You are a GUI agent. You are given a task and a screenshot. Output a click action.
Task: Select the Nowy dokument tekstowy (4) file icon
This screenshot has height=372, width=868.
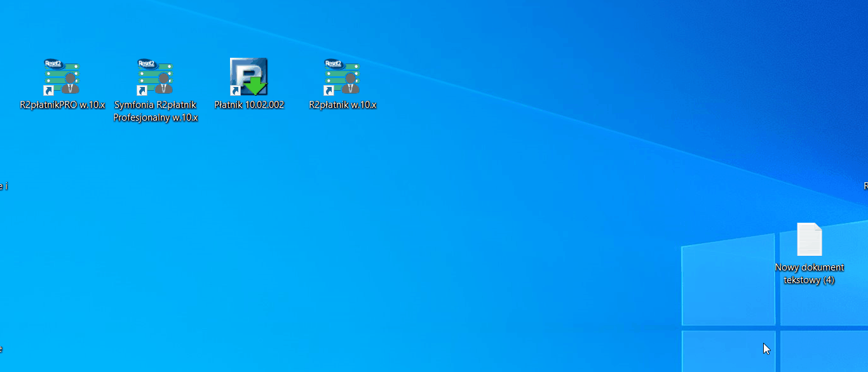[810, 239]
